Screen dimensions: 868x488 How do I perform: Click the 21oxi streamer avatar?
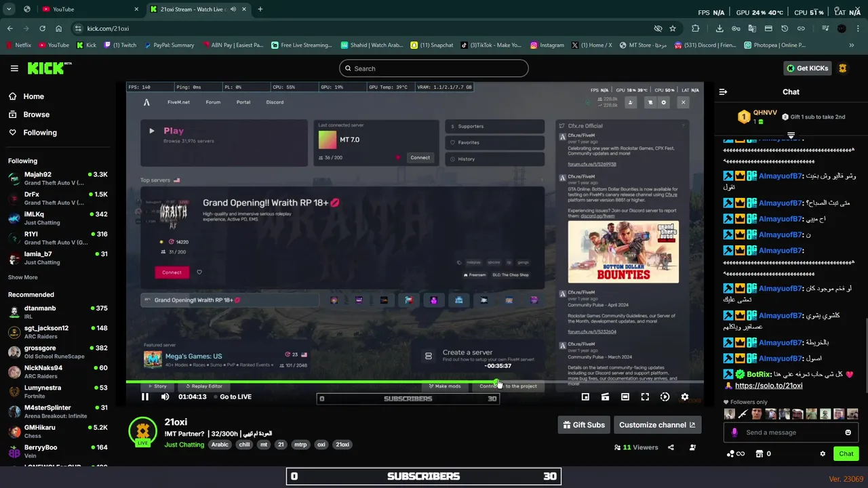(x=142, y=432)
